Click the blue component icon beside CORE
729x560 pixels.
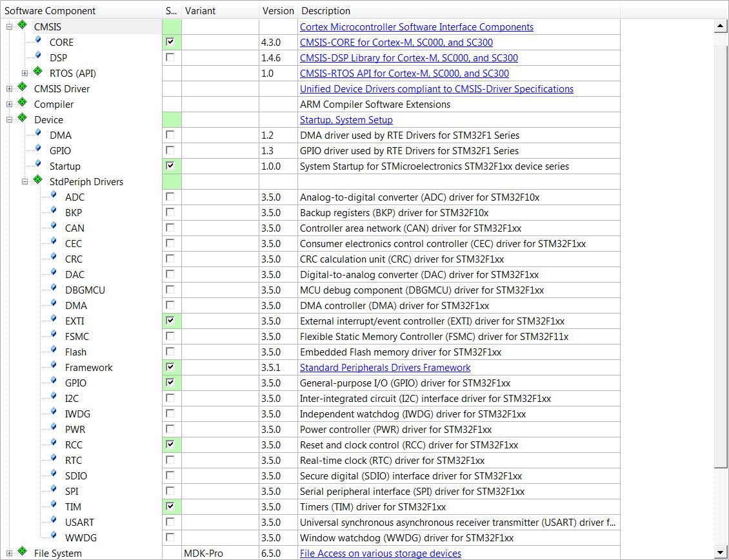(x=38, y=40)
